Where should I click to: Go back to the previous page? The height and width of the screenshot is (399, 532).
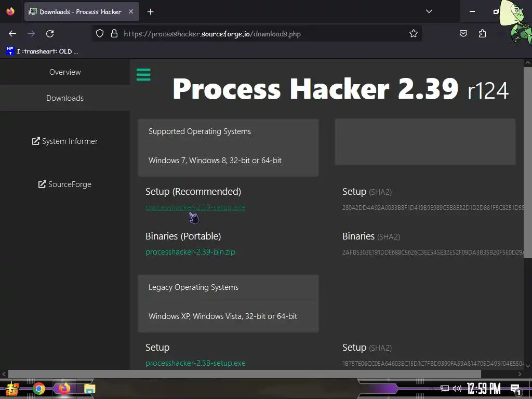pyautogui.click(x=12, y=34)
